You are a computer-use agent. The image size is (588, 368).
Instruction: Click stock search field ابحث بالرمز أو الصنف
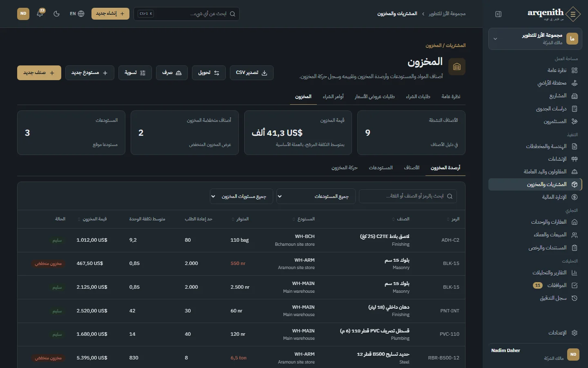tap(408, 196)
